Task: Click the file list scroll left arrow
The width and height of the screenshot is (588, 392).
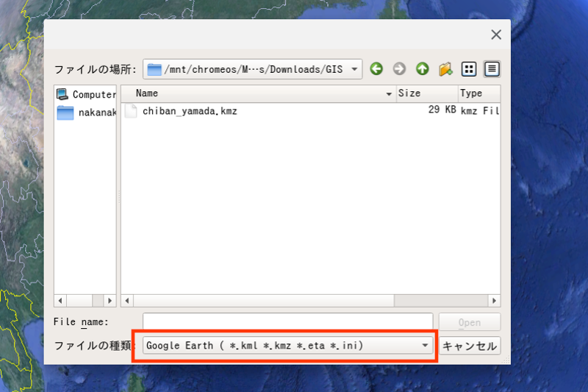Action: coord(127,301)
